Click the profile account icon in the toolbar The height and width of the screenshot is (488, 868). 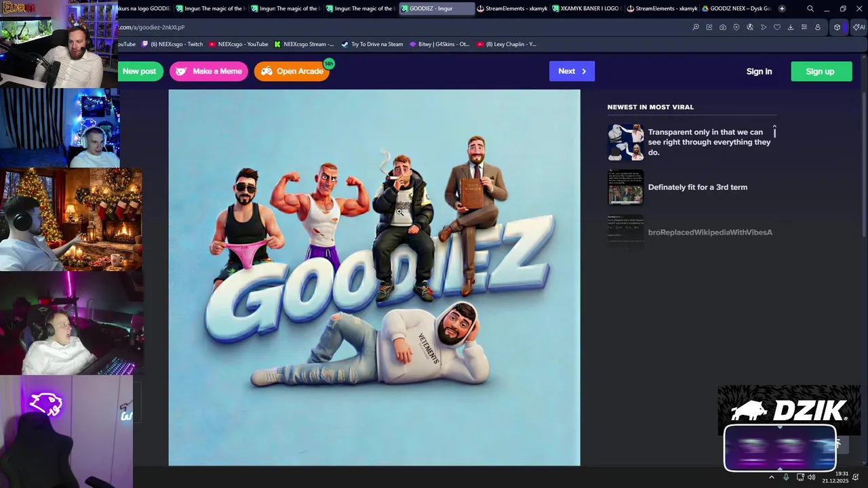[818, 27]
